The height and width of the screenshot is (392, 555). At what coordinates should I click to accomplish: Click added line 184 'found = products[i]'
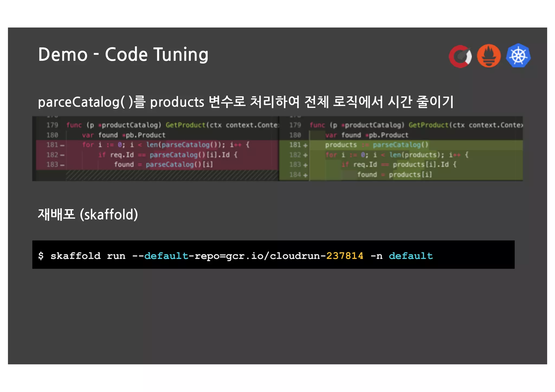401,175
